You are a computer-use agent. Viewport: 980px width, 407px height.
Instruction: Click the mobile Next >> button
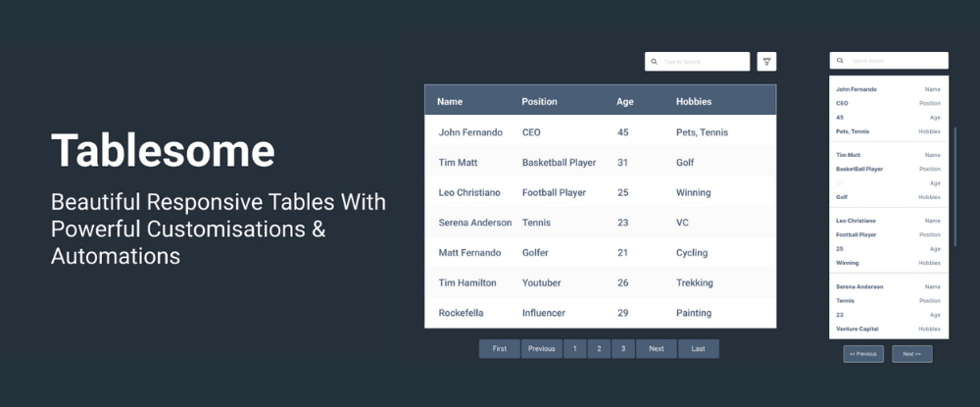click(911, 354)
